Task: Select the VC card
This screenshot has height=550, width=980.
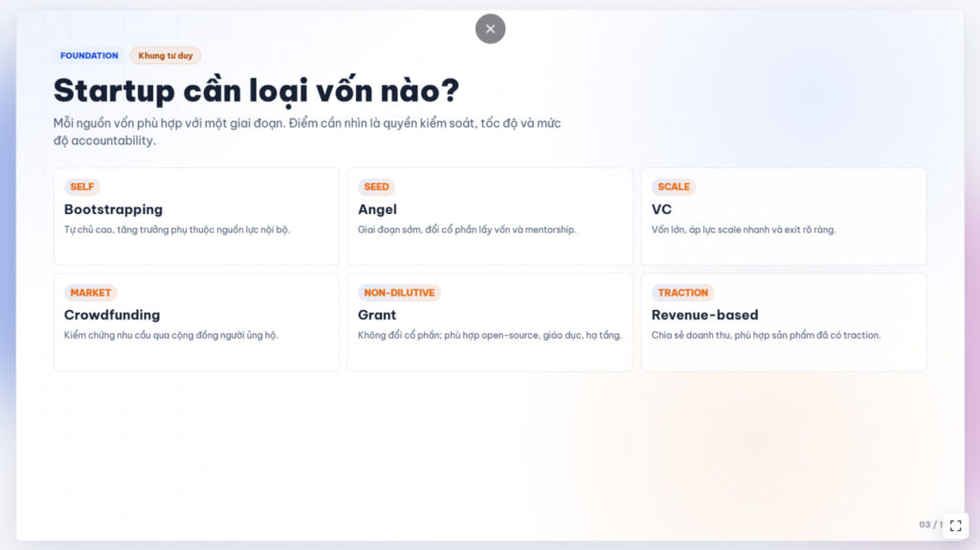Action: click(x=784, y=216)
